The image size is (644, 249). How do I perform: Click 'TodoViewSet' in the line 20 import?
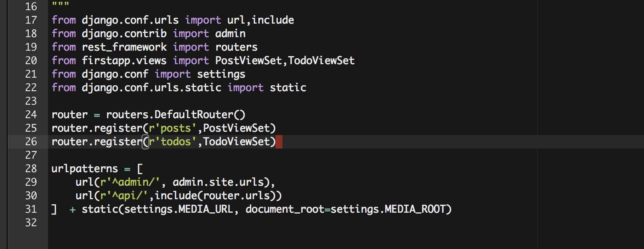click(x=321, y=60)
